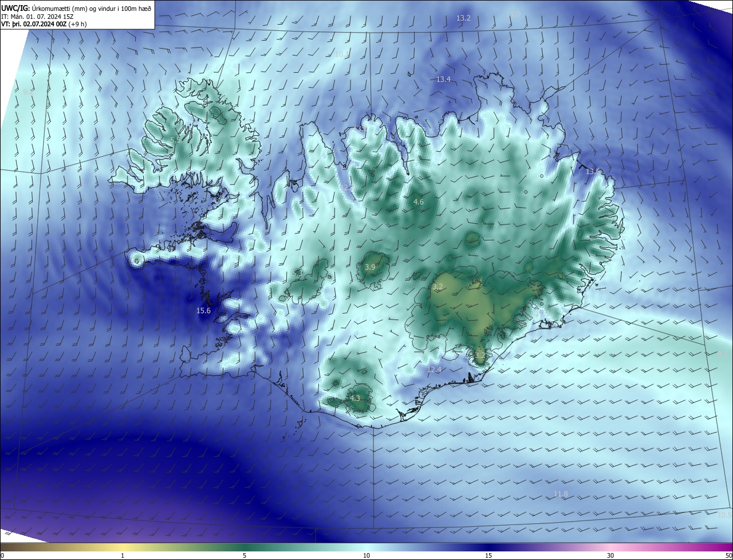733x560 pixels.
Task: Click the 'UWC/IG:' model label
Action: pos(15,8)
